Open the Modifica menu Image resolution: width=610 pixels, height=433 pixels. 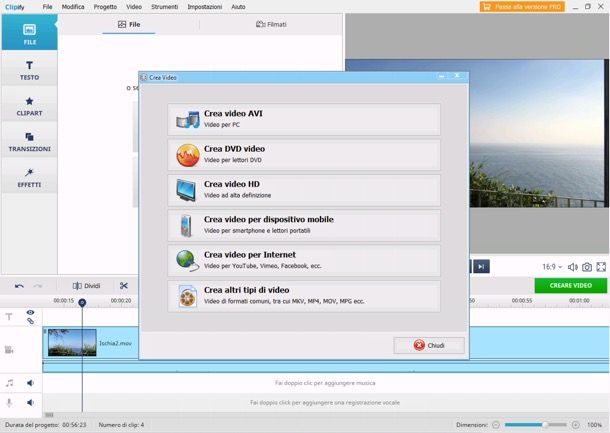coord(73,7)
